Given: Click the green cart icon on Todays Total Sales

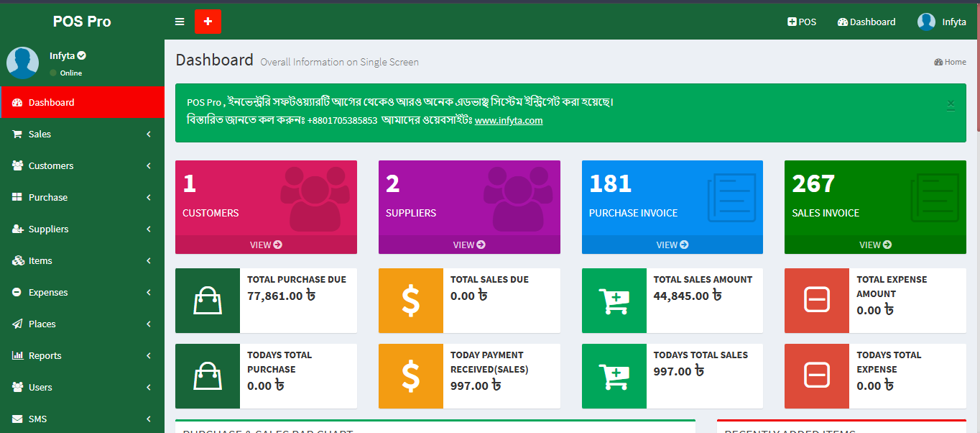Looking at the screenshot, I should [x=614, y=376].
